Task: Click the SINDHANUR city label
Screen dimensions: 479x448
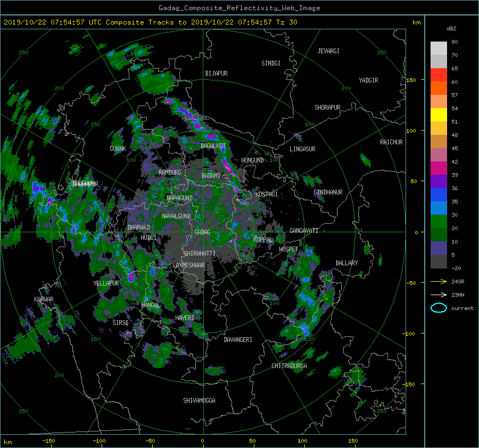Action: (x=328, y=192)
